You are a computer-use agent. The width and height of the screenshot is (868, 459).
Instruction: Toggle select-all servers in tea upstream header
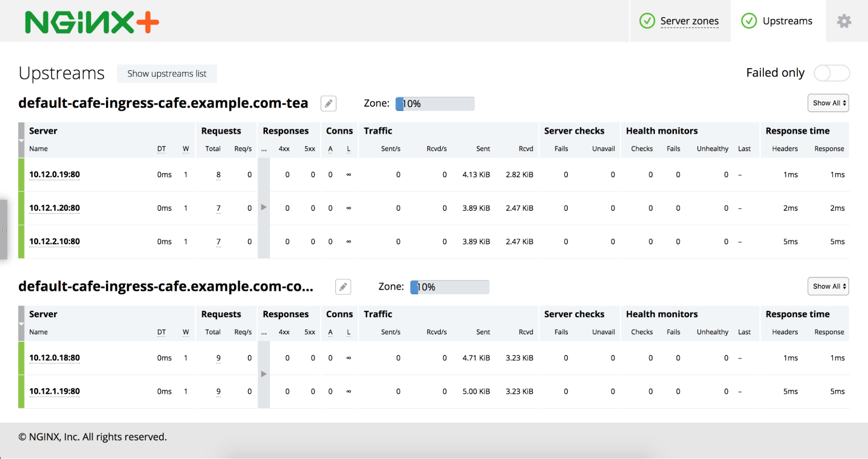[x=21, y=140]
